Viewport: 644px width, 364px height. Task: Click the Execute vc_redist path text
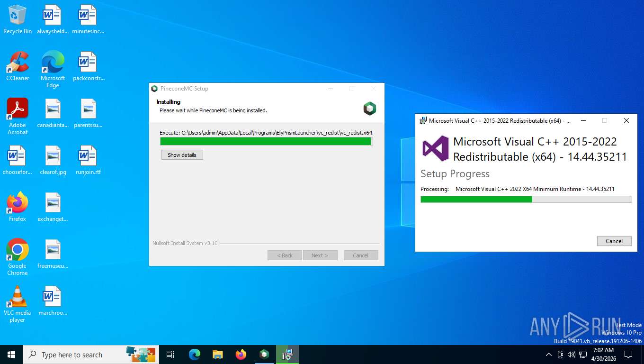click(x=267, y=133)
